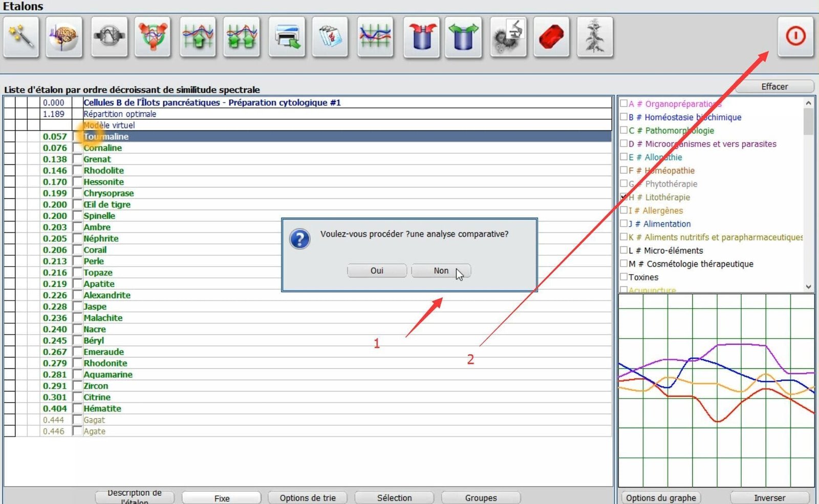819x504 pixels.
Task: Toggle the Lithothérapie group checkbox
Action: [x=623, y=197]
